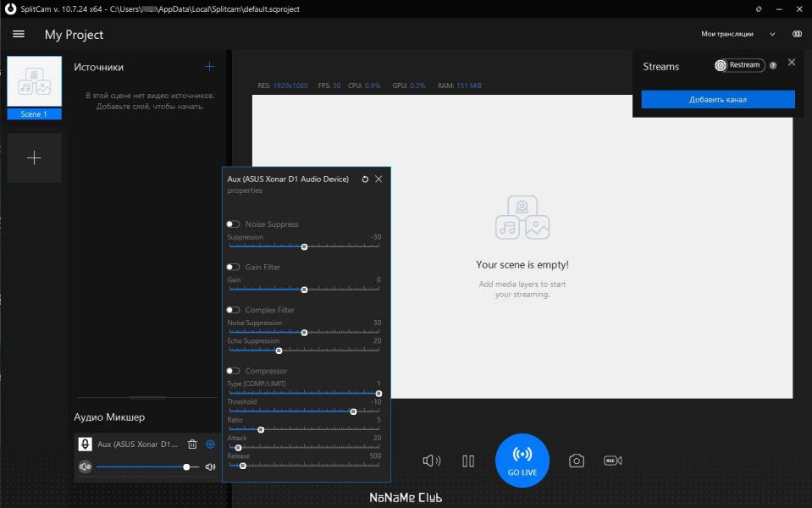Take a snapshot with the camera icon
Viewport: 812px width, 508px height.
[x=577, y=461]
